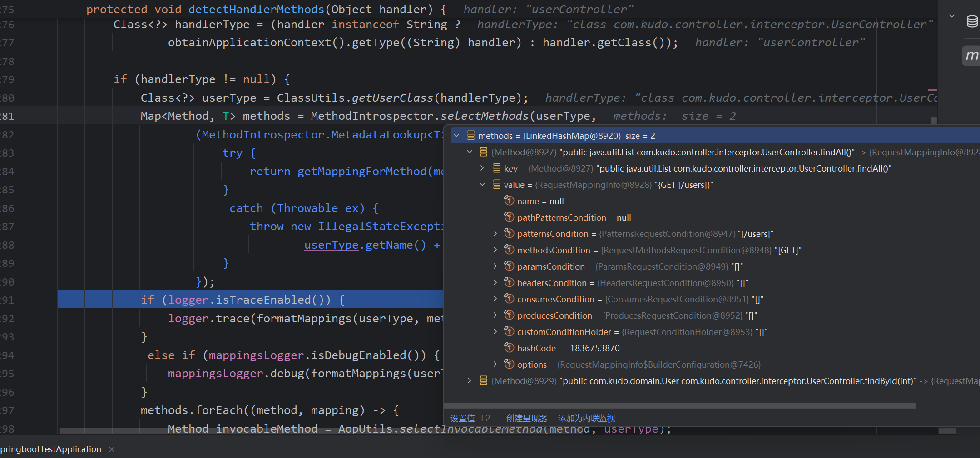Expand the Method@8929 findById entry
Image resolution: width=980 pixels, height=458 pixels.
[470, 380]
